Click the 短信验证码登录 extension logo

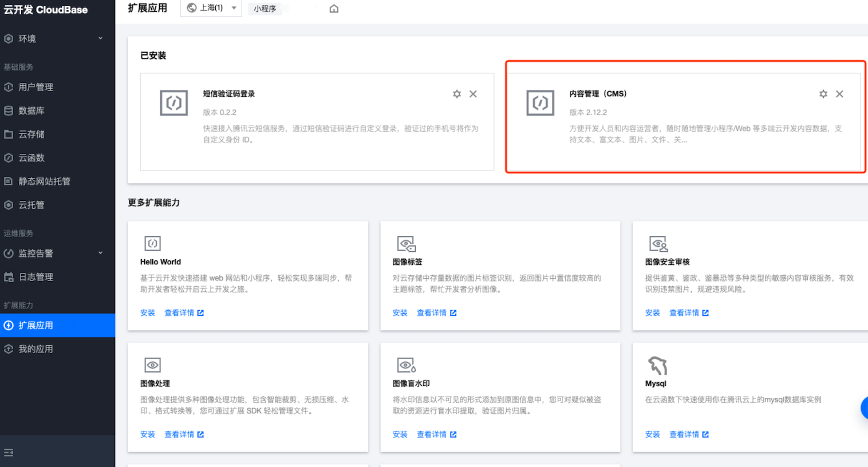[x=174, y=103]
